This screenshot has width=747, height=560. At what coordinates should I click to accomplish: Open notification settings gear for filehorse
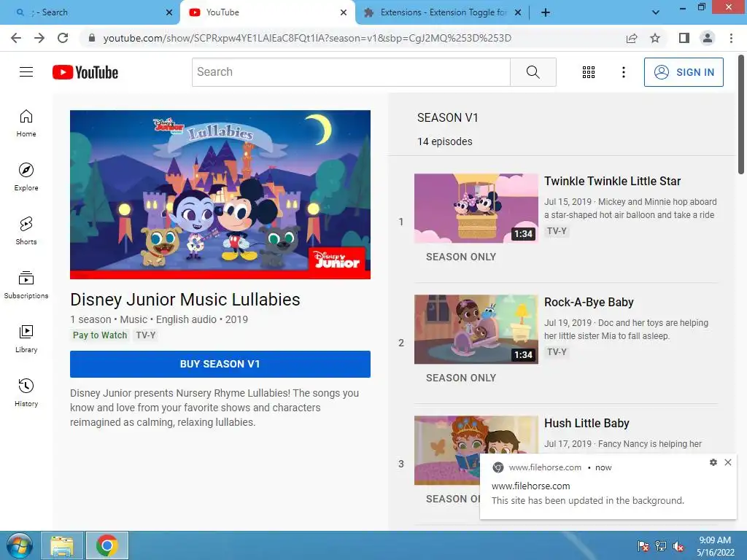pyautogui.click(x=713, y=462)
